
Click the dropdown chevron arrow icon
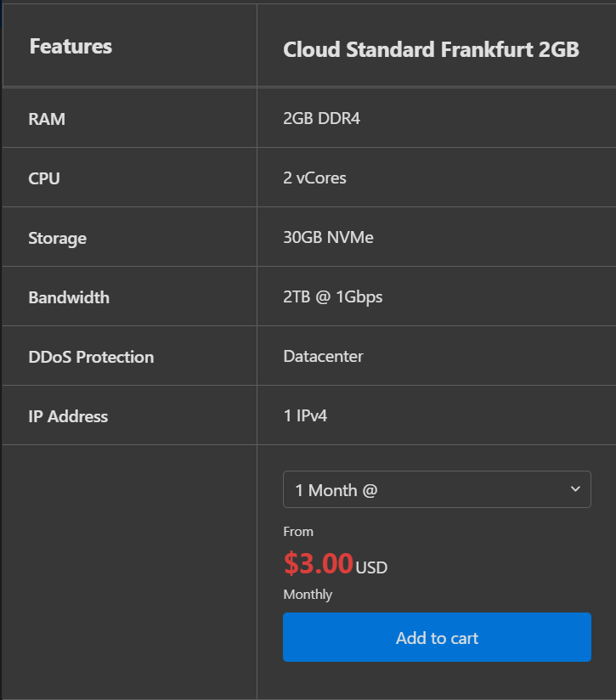click(575, 489)
